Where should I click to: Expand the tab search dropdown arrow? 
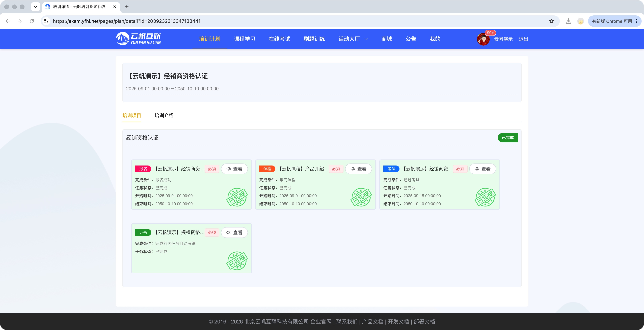(x=36, y=7)
